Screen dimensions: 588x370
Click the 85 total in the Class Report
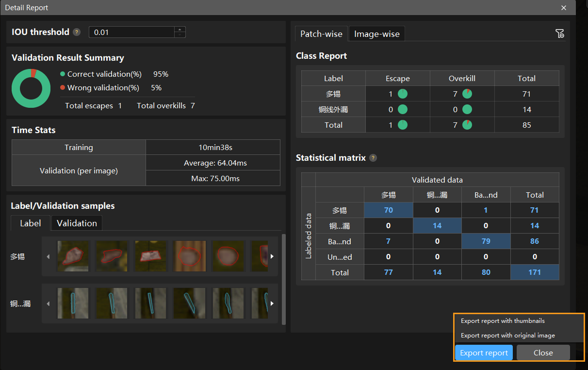click(527, 125)
